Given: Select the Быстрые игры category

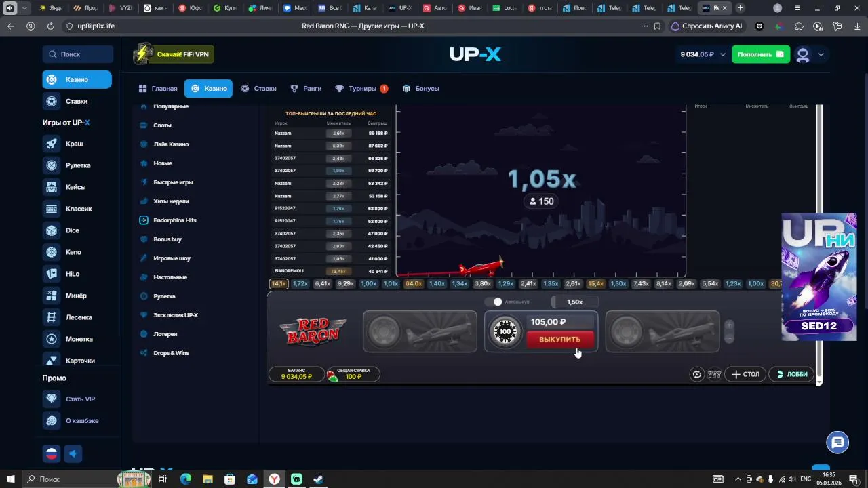Looking at the screenshot, I should point(173,182).
